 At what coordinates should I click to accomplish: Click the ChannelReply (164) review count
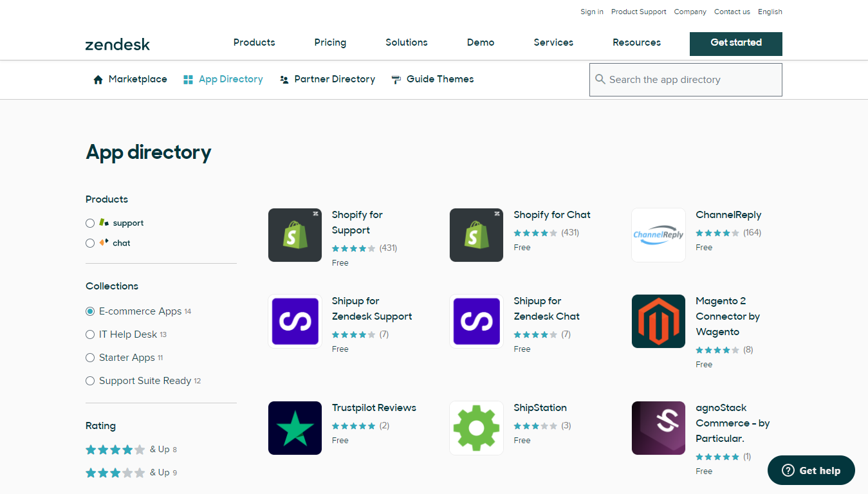coord(752,232)
